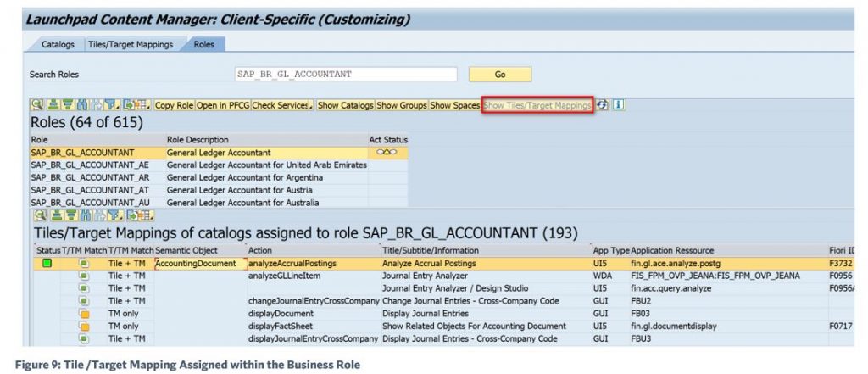Click the Show Groups button
This screenshot has width=868, height=374.
401,104
